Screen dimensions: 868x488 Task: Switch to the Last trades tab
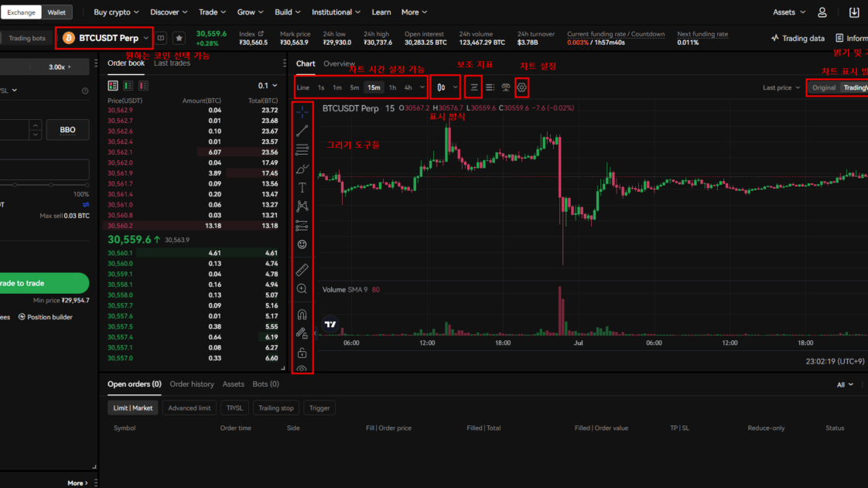pyautogui.click(x=172, y=63)
